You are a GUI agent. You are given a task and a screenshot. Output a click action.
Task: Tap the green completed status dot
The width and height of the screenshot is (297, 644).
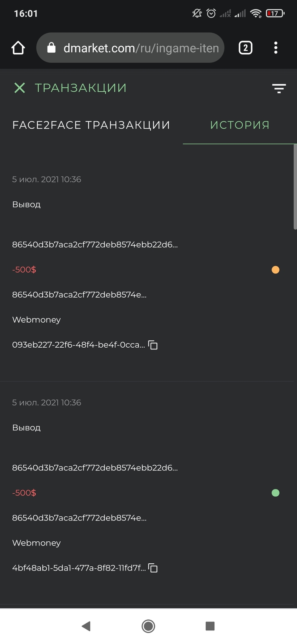tap(275, 493)
